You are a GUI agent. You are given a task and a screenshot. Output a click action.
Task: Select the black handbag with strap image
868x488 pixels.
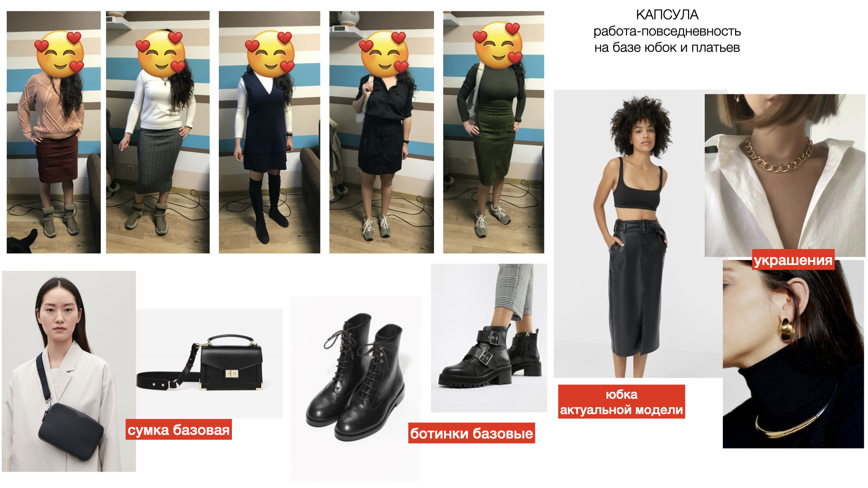209,364
